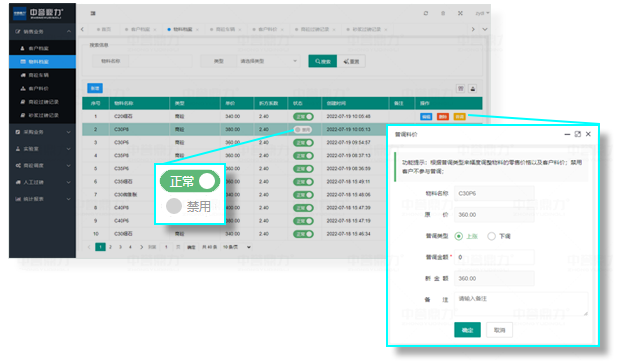The image size is (637, 364).
Task: Close the 物料档案 tab
Action: 197,30
